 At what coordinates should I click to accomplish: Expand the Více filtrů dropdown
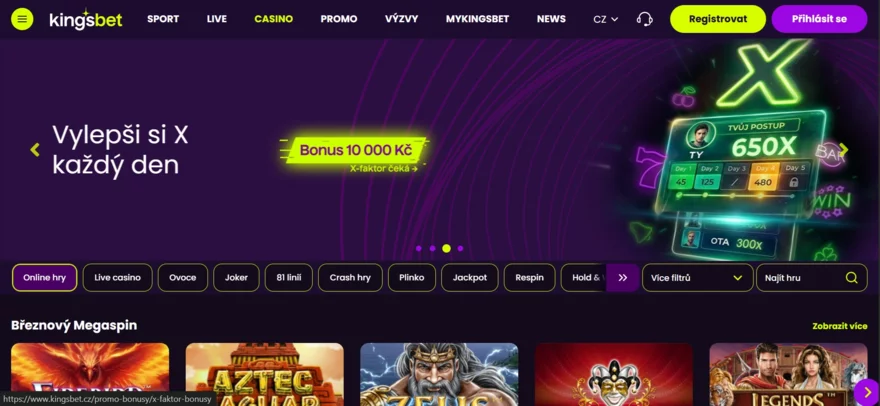click(696, 277)
